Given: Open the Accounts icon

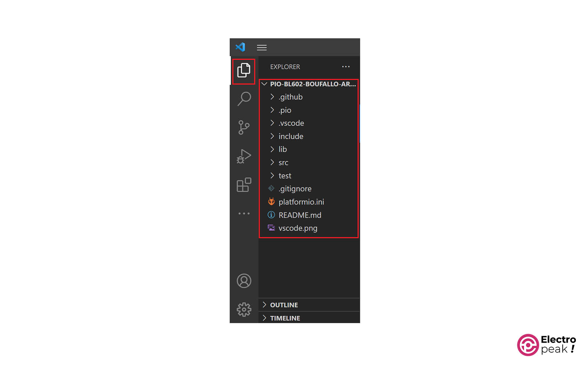Looking at the screenshot, I should (x=244, y=281).
